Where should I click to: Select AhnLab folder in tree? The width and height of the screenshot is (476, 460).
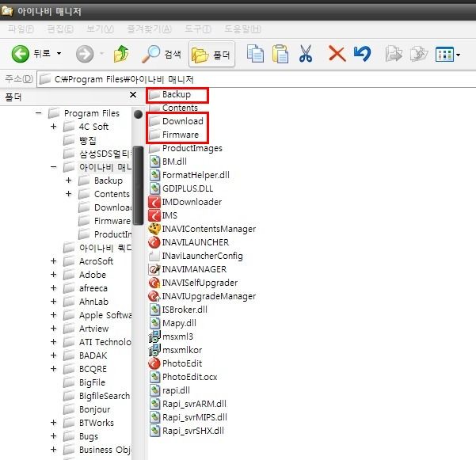coord(86,302)
